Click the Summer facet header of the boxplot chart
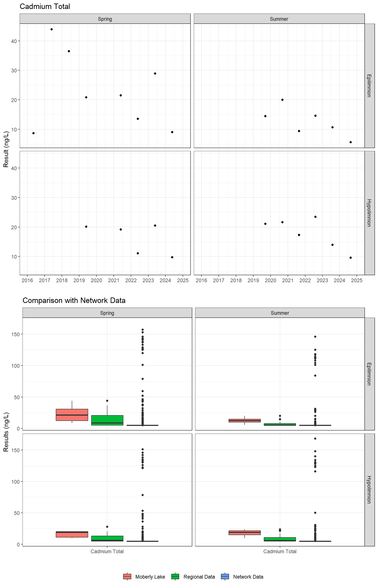378x588 pixels. pos(280,313)
